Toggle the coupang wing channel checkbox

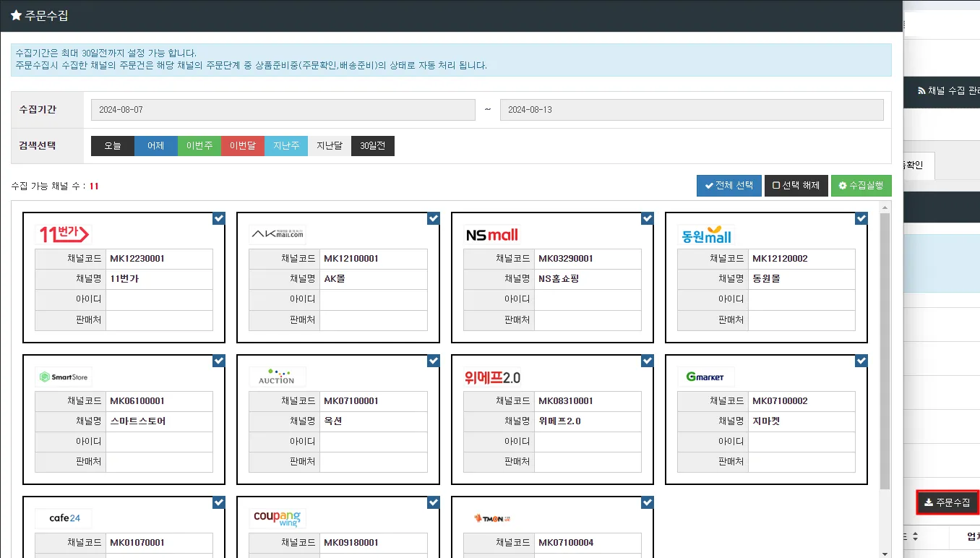pyautogui.click(x=434, y=502)
